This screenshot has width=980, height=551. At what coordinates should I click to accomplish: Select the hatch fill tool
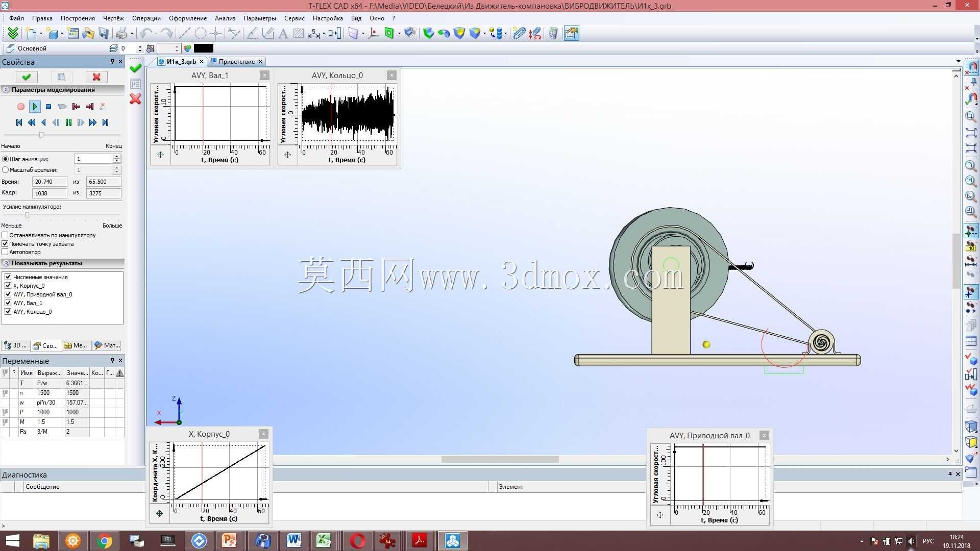coord(299,34)
